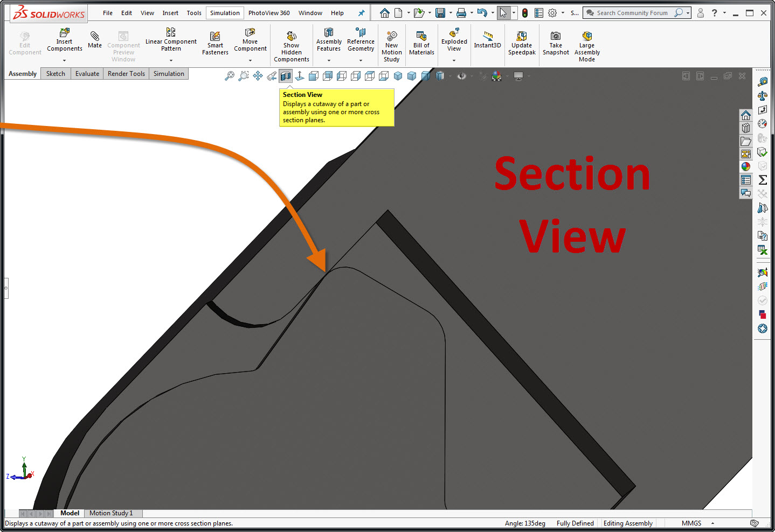Open Excel design table icon
This screenshot has width=775, height=532.
point(763,250)
